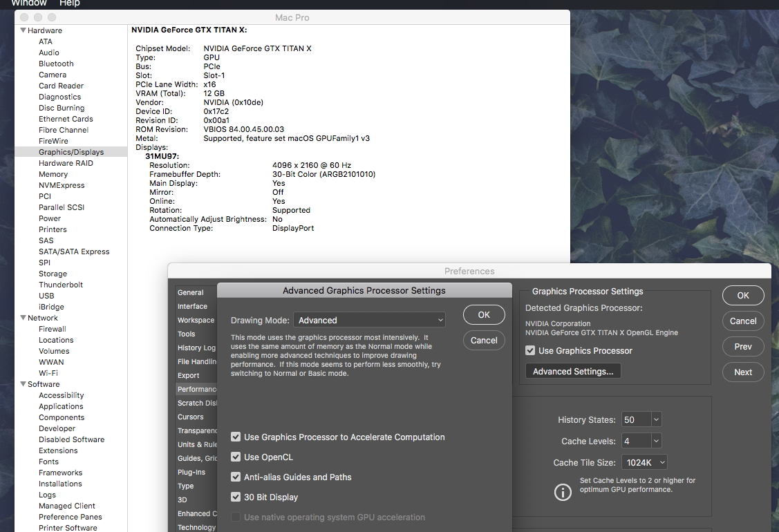Confirm Advanced Graphics Processor Settings with OK
Image resolution: width=779 pixels, height=532 pixels.
[484, 315]
